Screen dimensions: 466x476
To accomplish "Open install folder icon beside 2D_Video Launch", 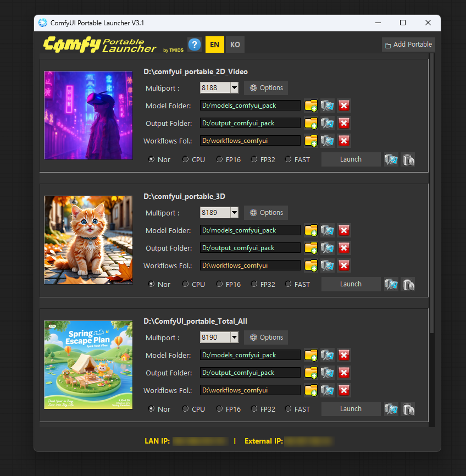I will coord(391,160).
